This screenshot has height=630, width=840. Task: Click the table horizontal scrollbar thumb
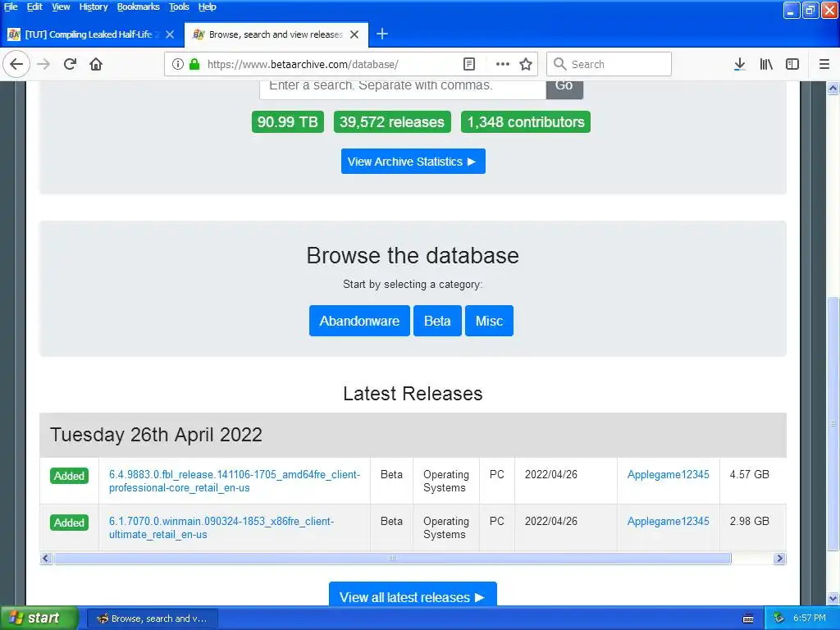tap(392, 558)
